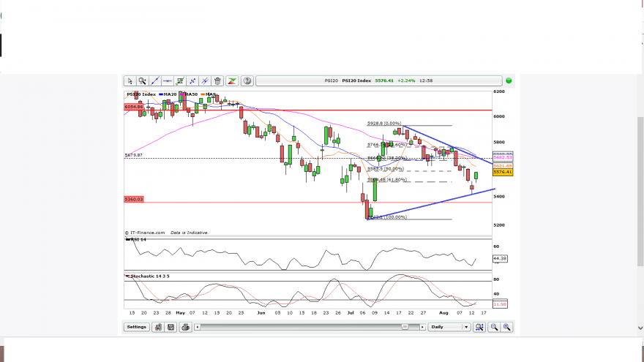Viewport: 644px width, 362px height.
Task: Click the green-red buy/sell icon
Action: 232,81
